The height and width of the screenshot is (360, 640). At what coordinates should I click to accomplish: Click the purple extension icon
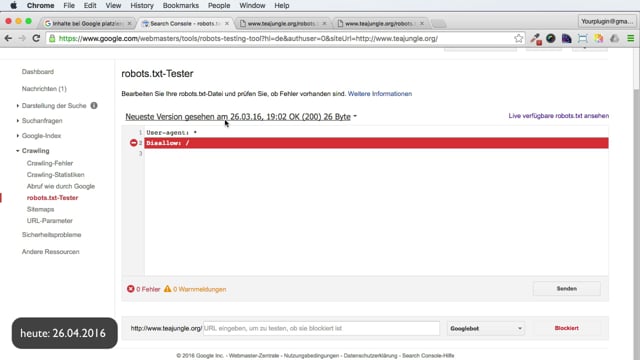coord(567,38)
